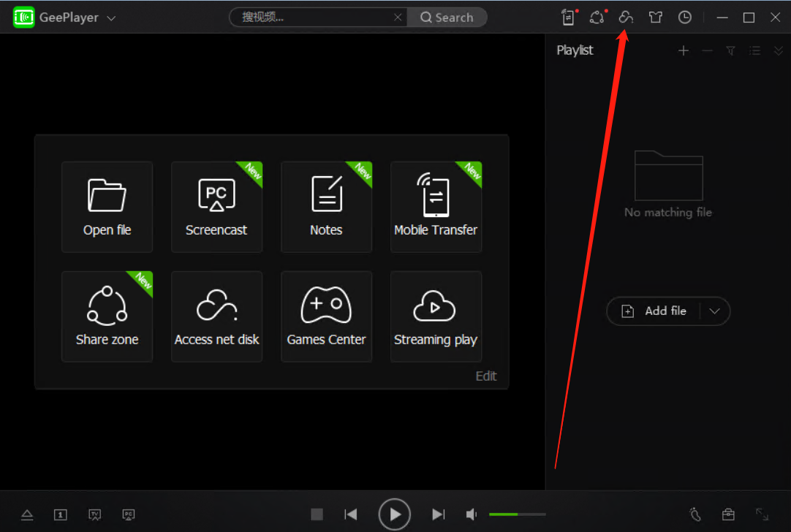
Task: Open the Screencast tile
Action: point(216,207)
